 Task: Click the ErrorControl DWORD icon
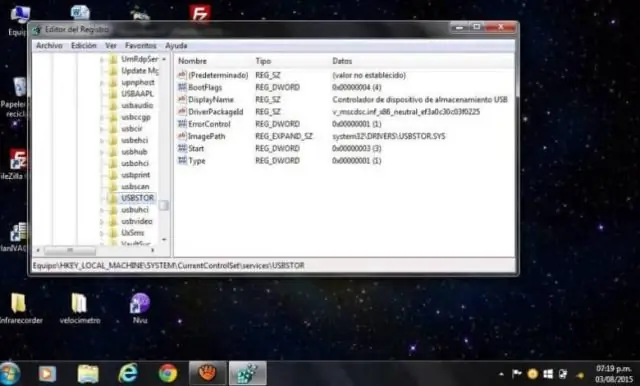point(182,124)
